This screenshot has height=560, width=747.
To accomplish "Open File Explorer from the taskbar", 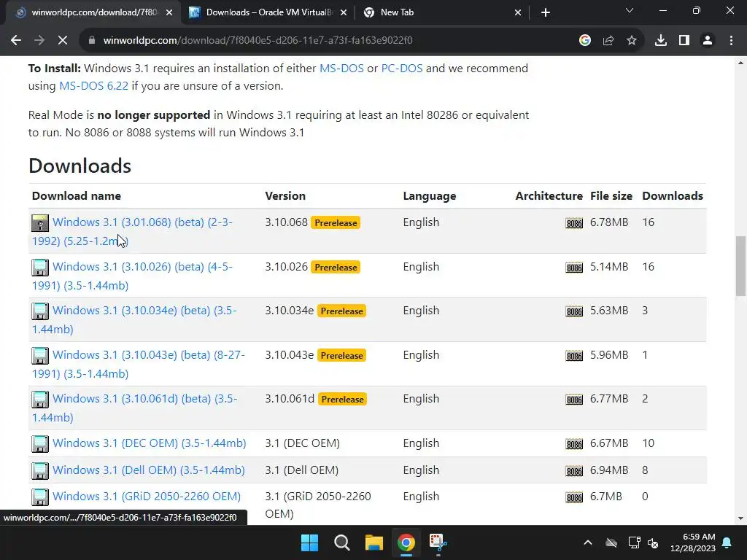I will (374, 542).
